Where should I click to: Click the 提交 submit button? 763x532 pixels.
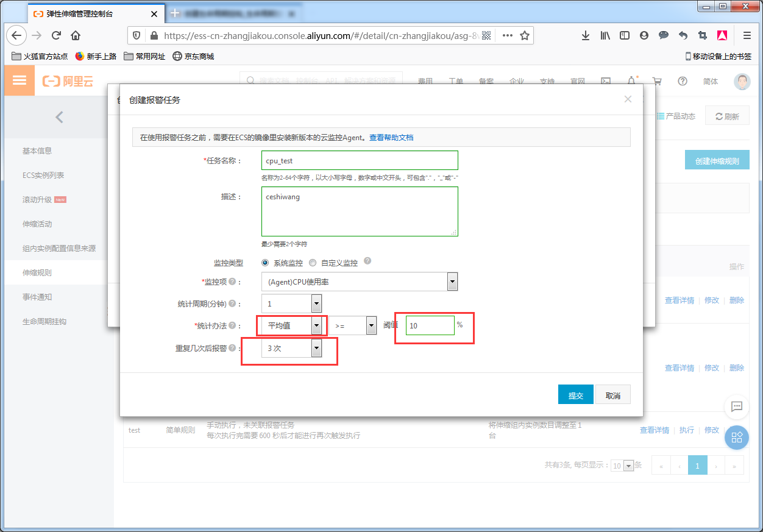point(575,395)
